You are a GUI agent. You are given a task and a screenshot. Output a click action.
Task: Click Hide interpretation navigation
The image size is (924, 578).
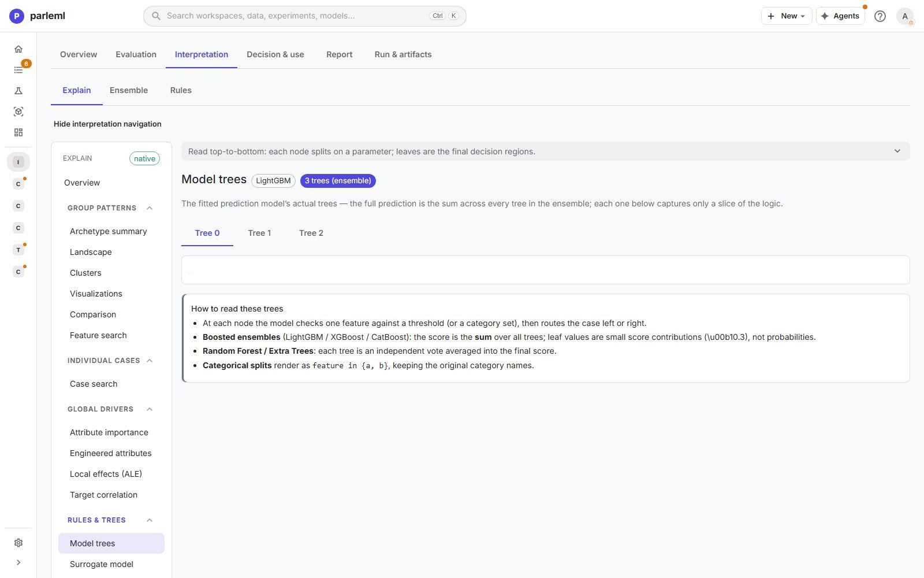(x=107, y=124)
